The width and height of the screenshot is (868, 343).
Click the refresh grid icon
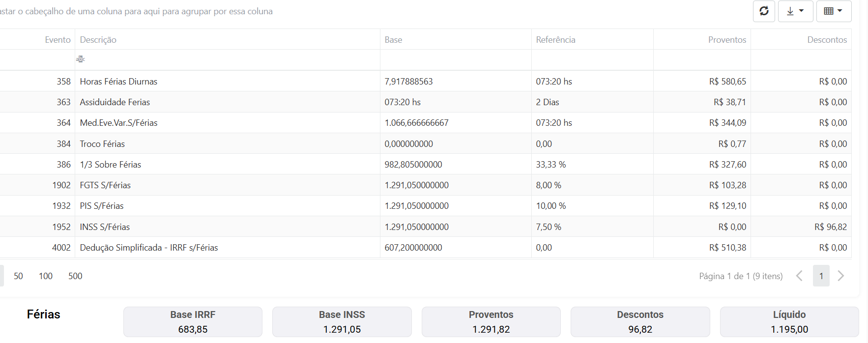[x=764, y=11]
